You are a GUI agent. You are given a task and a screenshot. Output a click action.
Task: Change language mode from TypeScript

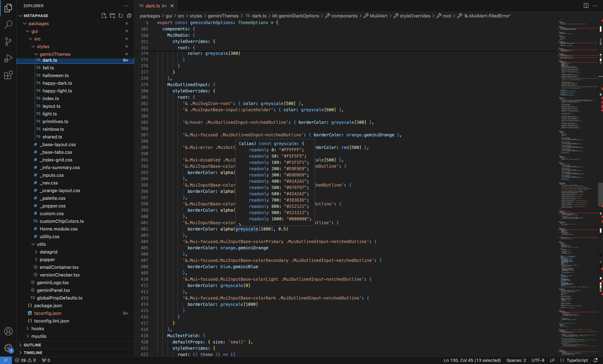[x=577, y=360]
